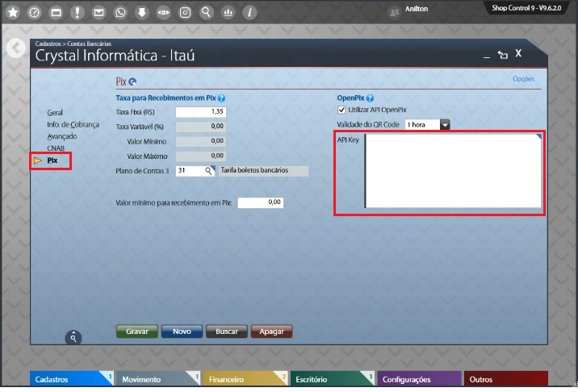578x392 pixels.
Task: Click the download arrow icon
Action: click(x=141, y=13)
